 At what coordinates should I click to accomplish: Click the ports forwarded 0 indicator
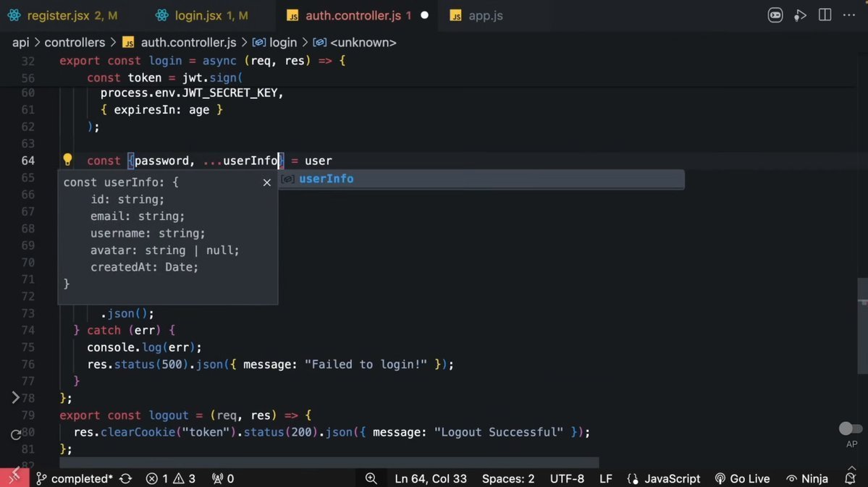pyautogui.click(x=222, y=479)
